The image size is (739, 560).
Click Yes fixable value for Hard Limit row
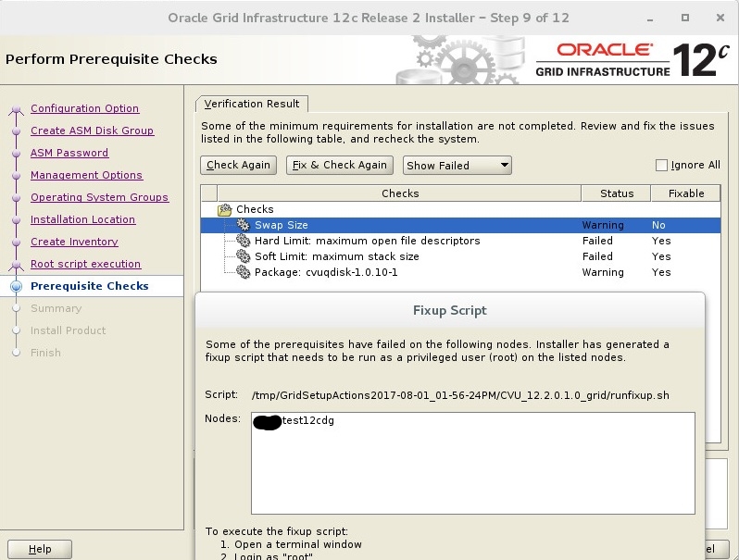pos(661,241)
